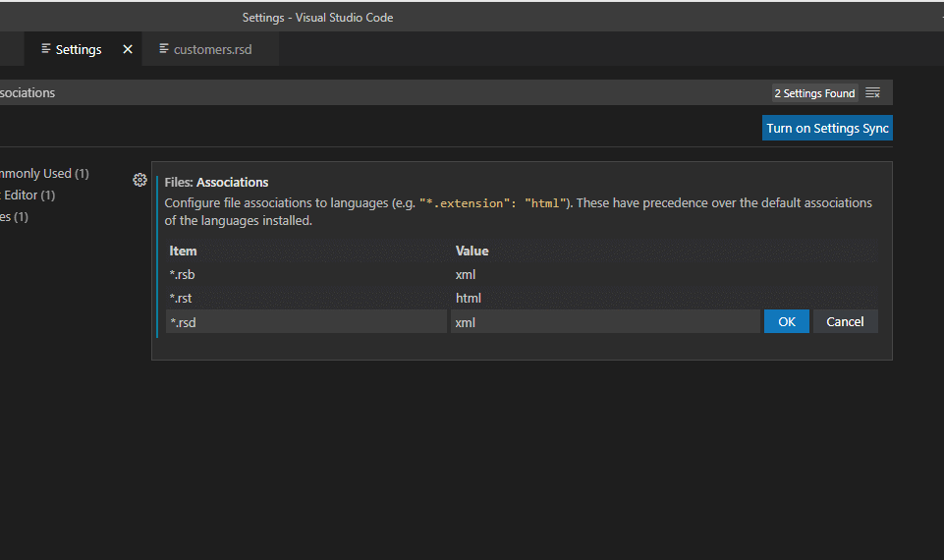Open the customers.rsd editor tab

coord(212,49)
